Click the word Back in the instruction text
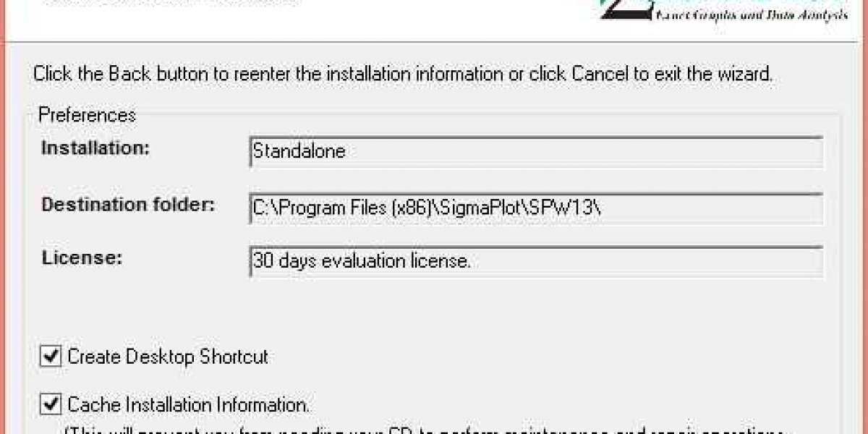The height and width of the screenshot is (434, 868). [x=126, y=74]
